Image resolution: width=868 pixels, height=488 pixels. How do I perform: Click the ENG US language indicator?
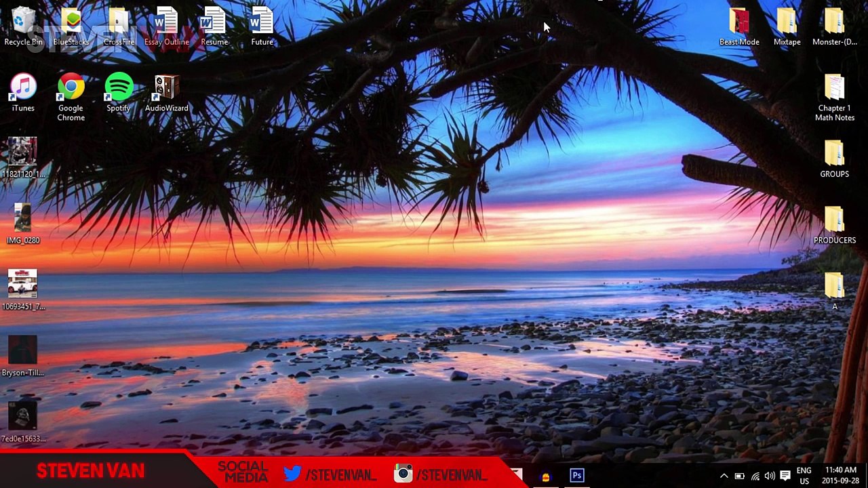tap(804, 476)
